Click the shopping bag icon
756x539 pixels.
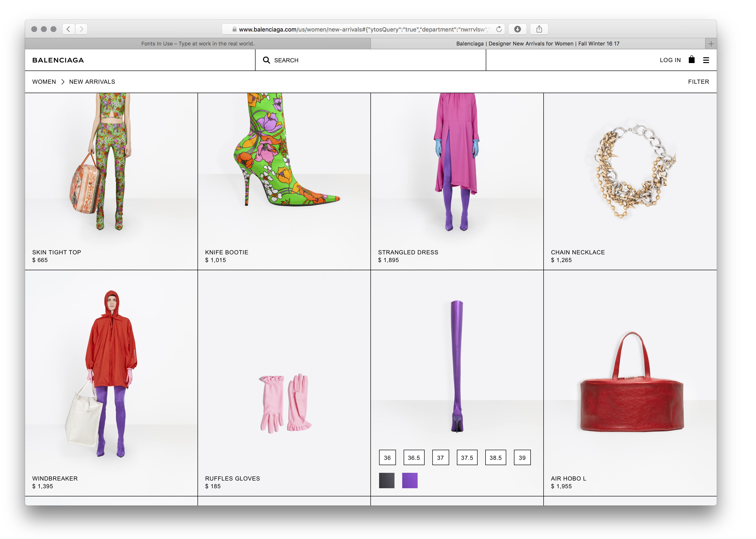(691, 60)
